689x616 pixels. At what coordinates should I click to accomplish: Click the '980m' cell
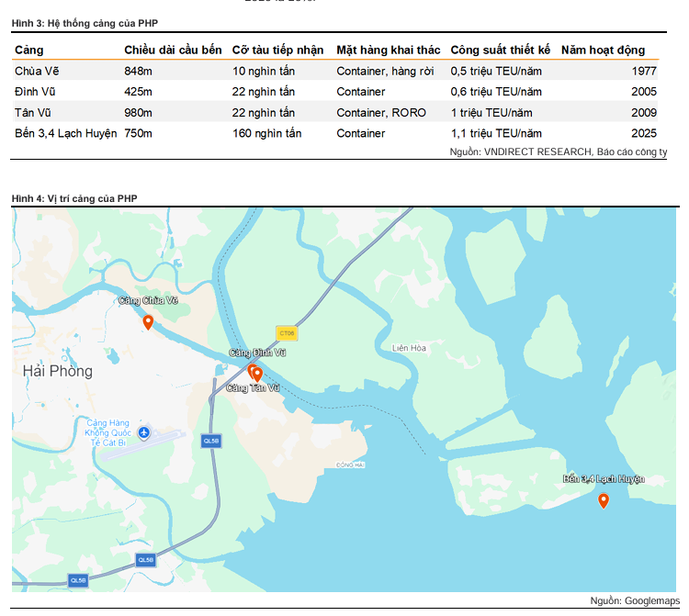pyautogui.click(x=138, y=113)
